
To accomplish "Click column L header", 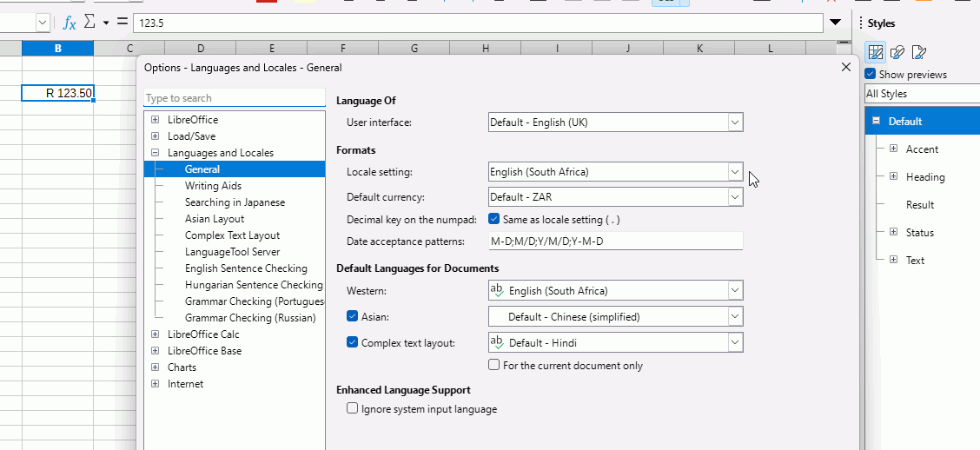I will [771, 48].
